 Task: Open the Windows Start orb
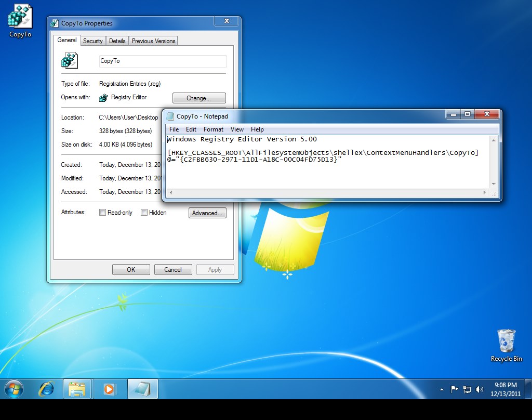point(14,389)
